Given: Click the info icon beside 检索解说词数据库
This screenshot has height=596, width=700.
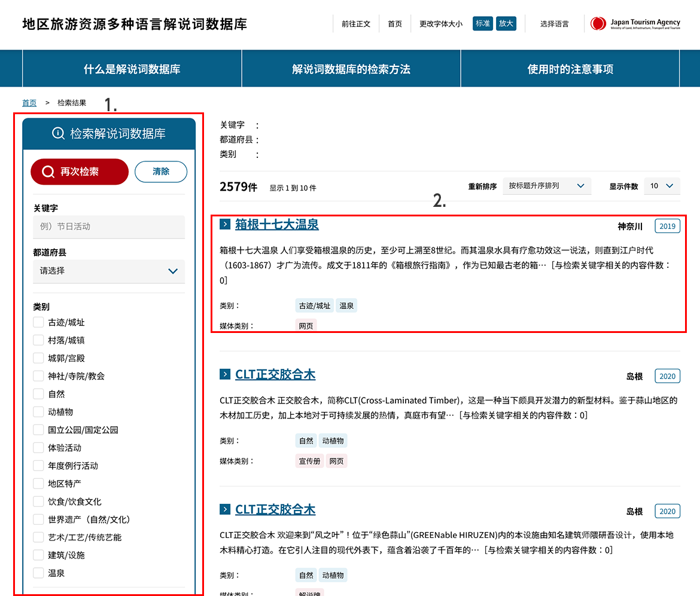Looking at the screenshot, I should click(58, 133).
